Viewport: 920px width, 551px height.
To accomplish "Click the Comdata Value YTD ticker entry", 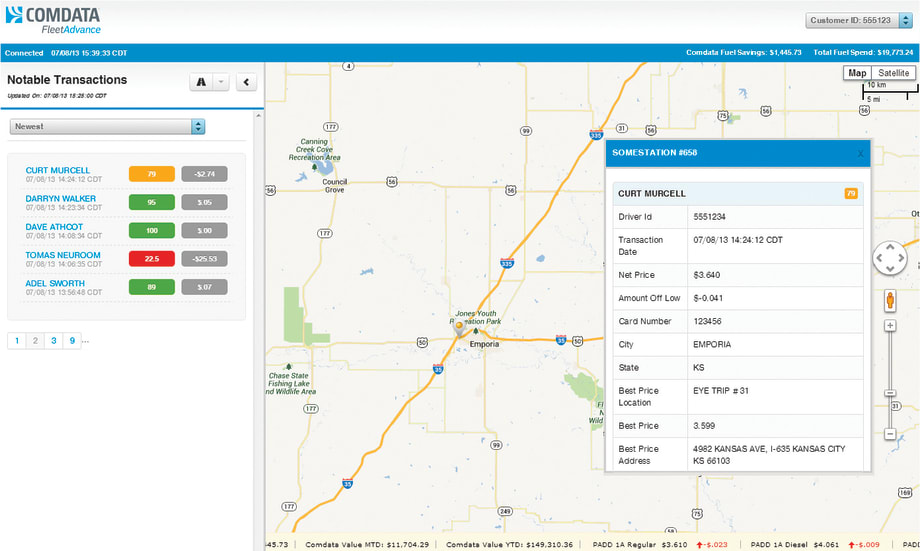I will (509, 545).
